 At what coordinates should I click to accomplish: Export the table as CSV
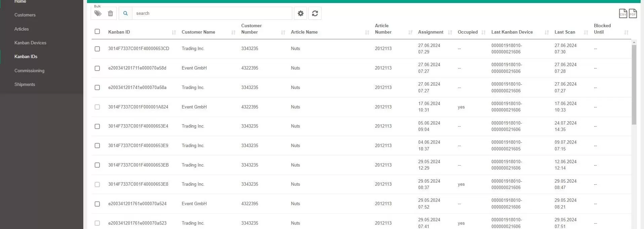click(623, 13)
